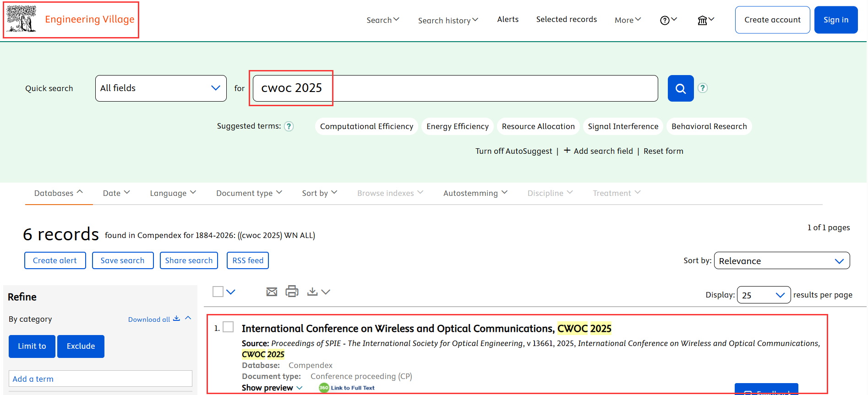Click the email selected records icon
Screen dimensions: 868x395
272,292
